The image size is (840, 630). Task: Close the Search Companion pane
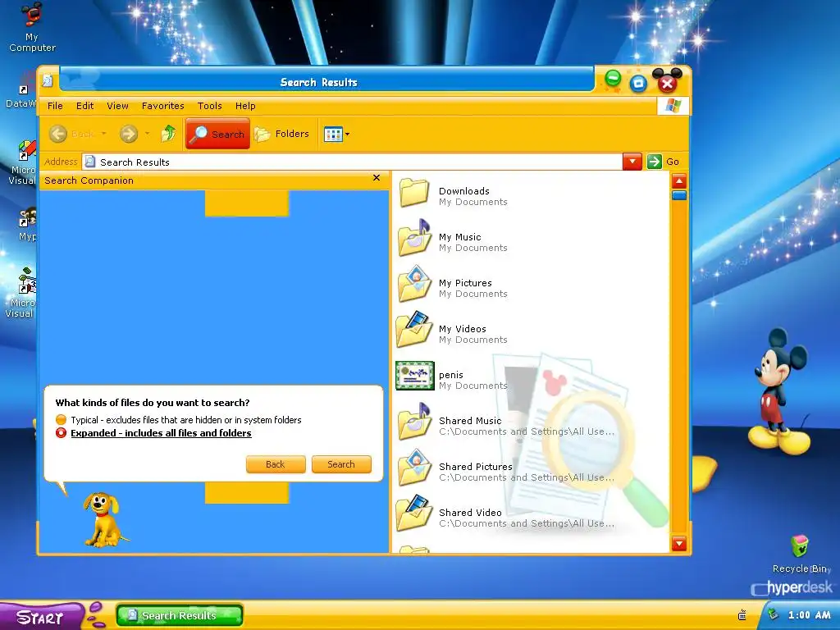point(377,178)
